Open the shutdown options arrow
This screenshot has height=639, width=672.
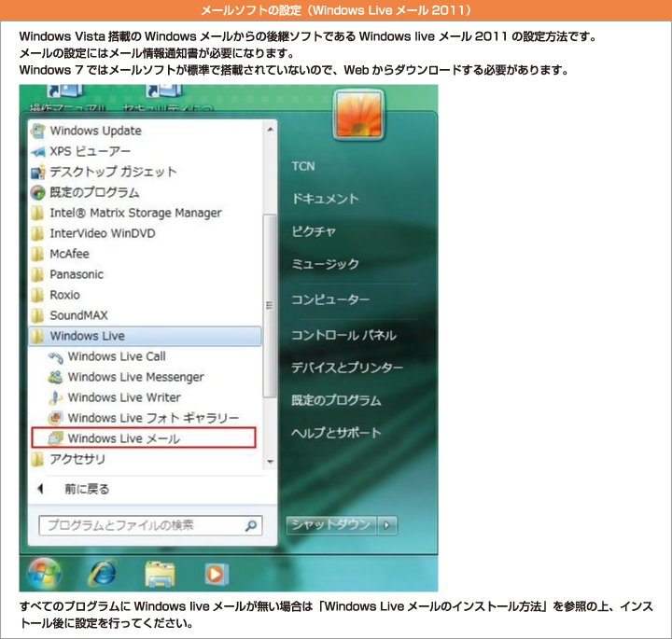click(387, 525)
